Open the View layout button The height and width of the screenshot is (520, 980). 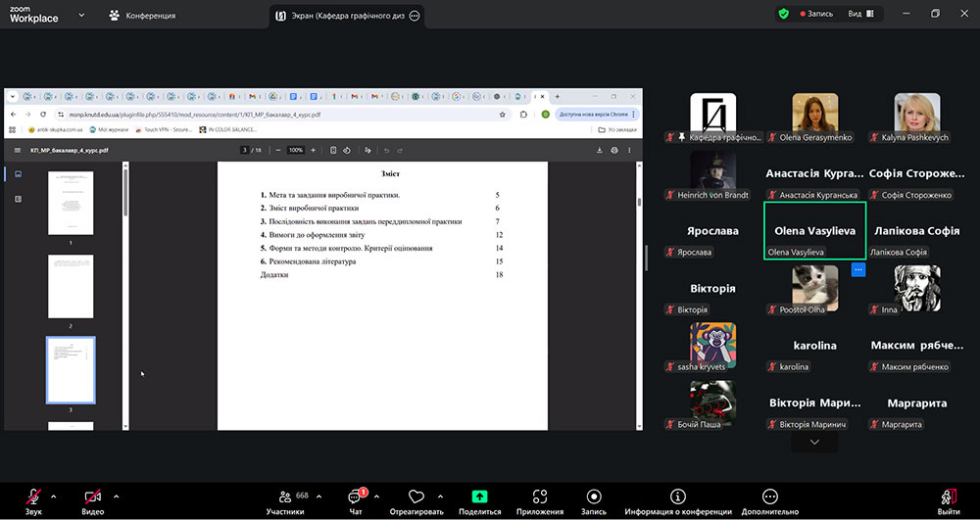tap(858, 14)
